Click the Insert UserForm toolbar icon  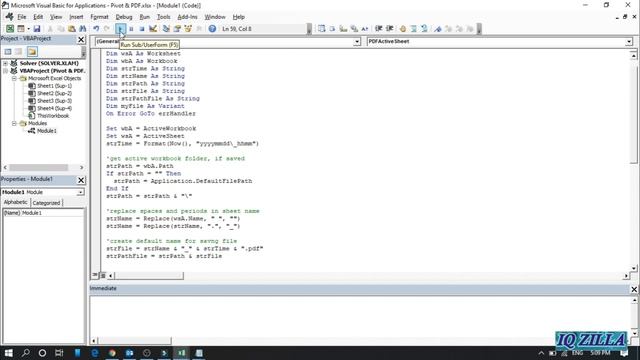(x=20, y=29)
